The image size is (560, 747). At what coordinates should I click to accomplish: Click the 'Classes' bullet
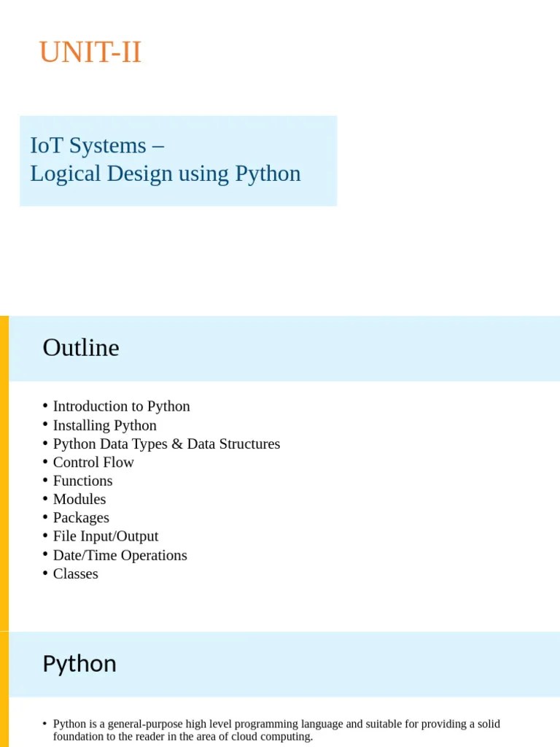[x=76, y=573]
